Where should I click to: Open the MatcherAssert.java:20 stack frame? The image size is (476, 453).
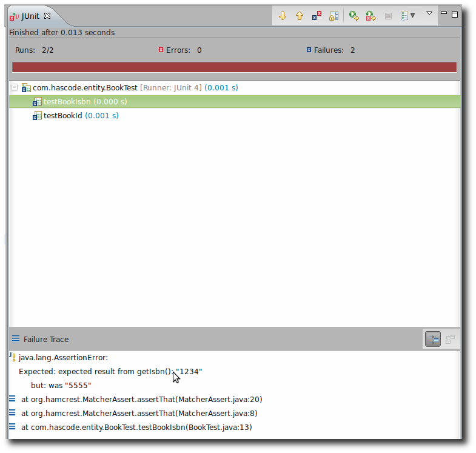(141, 399)
